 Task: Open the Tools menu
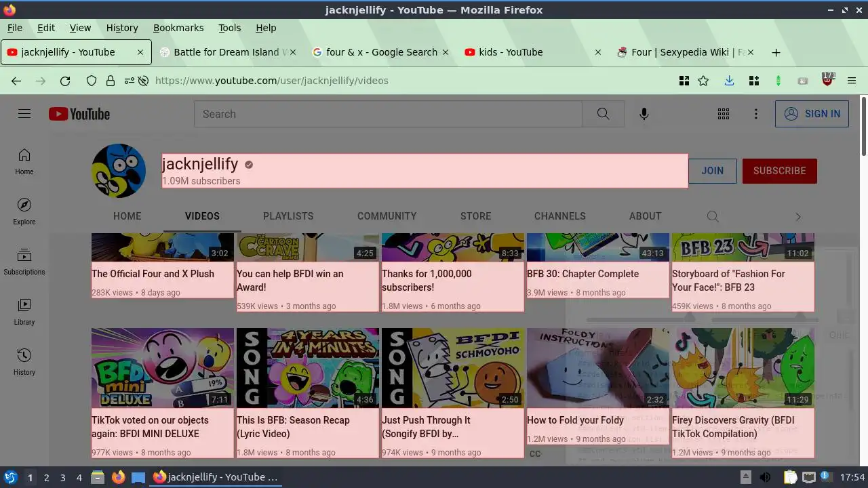coord(230,28)
